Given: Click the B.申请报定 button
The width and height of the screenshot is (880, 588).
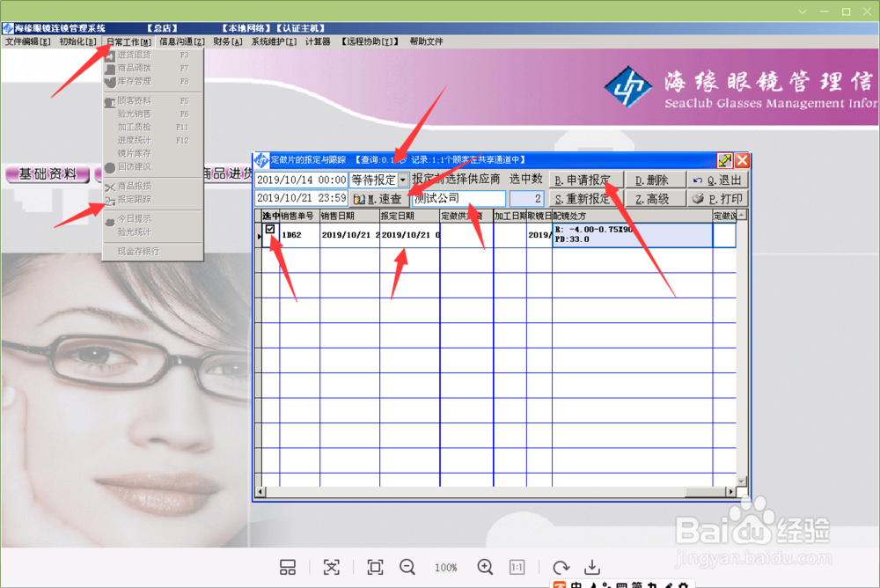Looking at the screenshot, I should (586, 180).
